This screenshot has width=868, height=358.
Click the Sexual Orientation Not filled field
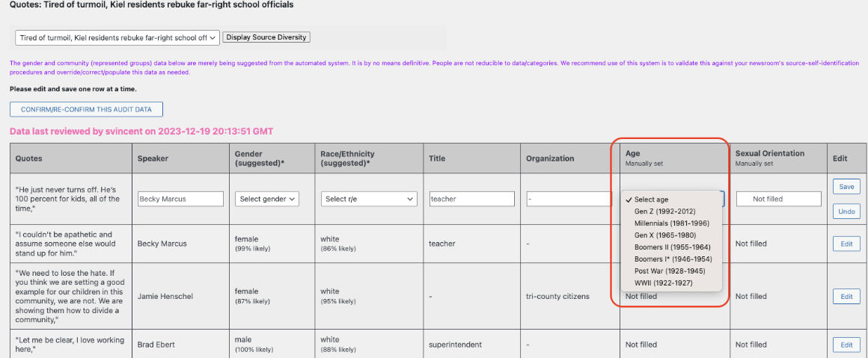point(778,199)
